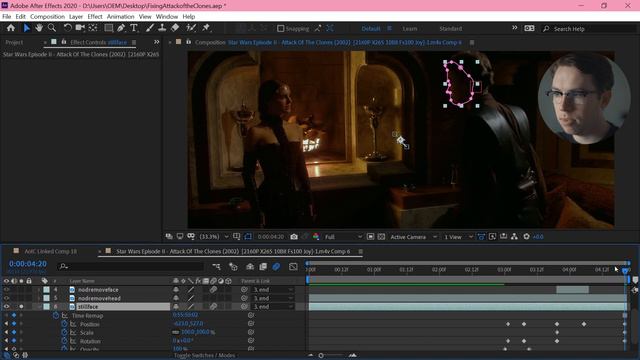Switch to Default workspace
Viewport: 640px width, 360px height.
(371, 29)
